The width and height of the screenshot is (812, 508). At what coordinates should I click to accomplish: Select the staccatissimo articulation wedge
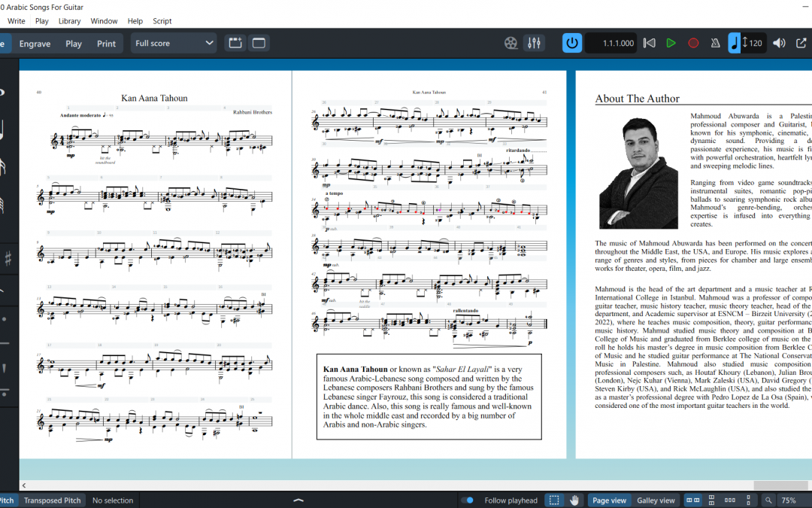tap(5, 368)
